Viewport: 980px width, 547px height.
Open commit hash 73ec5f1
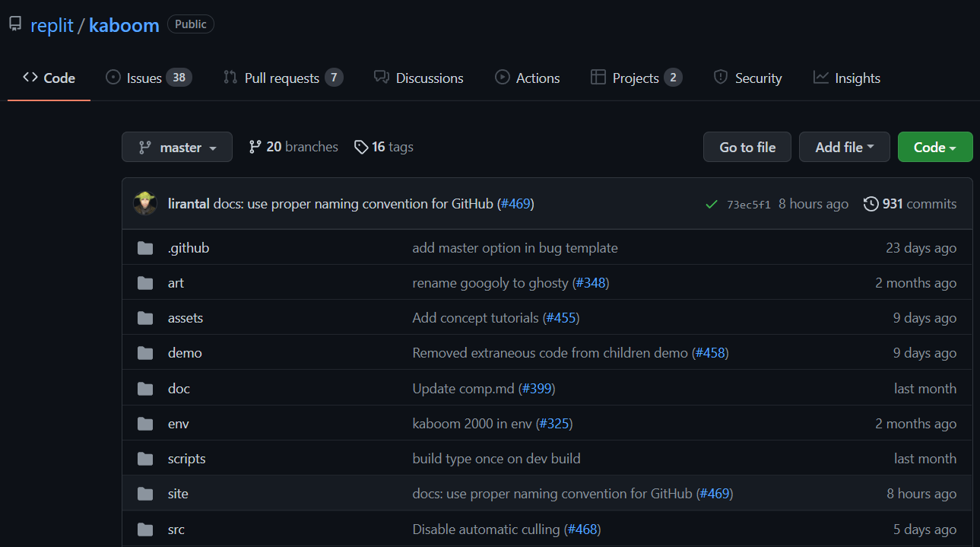tap(749, 204)
